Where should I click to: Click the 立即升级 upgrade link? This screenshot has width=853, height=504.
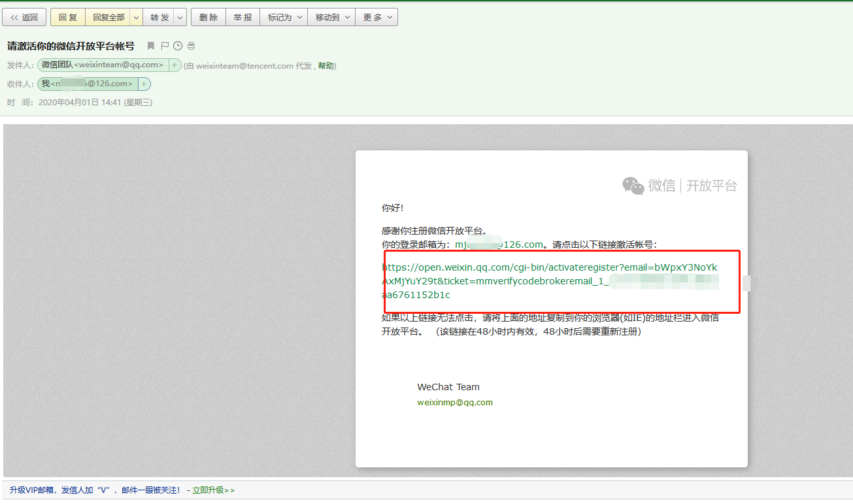(x=213, y=490)
